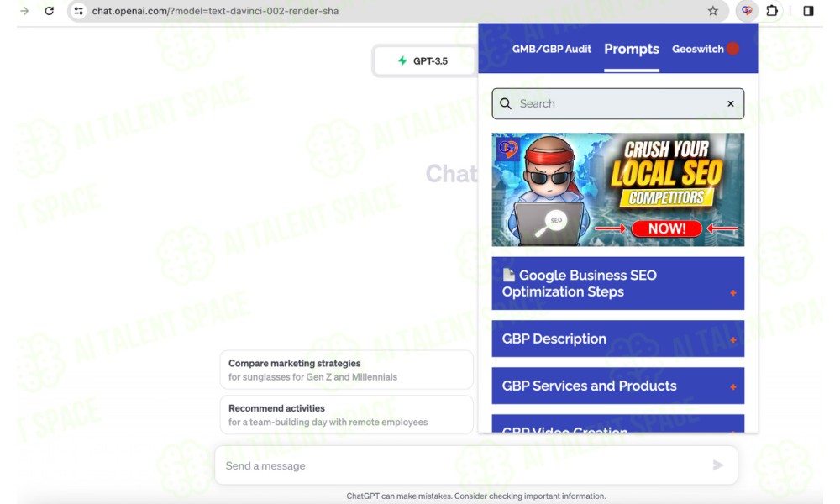Expand GBP Services and Products plus icon
Image resolution: width=840 pixels, height=504 pixels.
732,386
